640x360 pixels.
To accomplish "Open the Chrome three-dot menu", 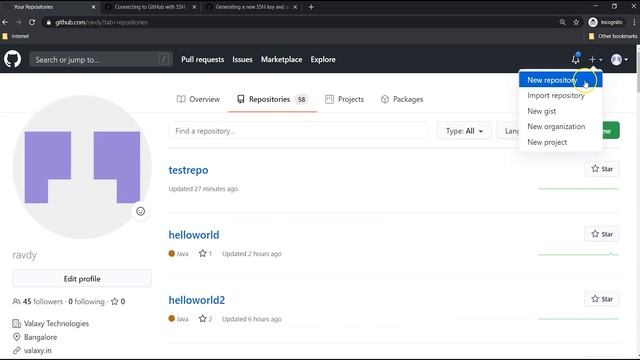I will point(635,22).
